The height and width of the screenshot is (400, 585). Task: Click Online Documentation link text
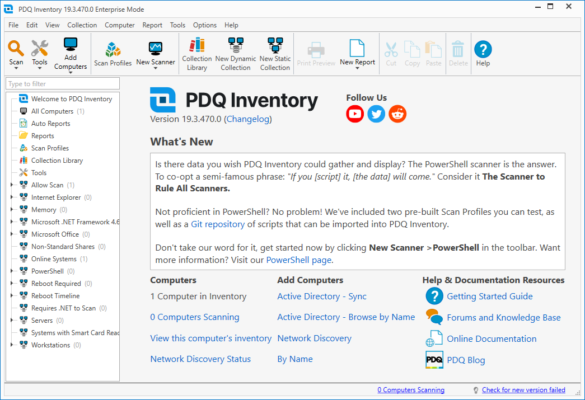tap(492, 339)
